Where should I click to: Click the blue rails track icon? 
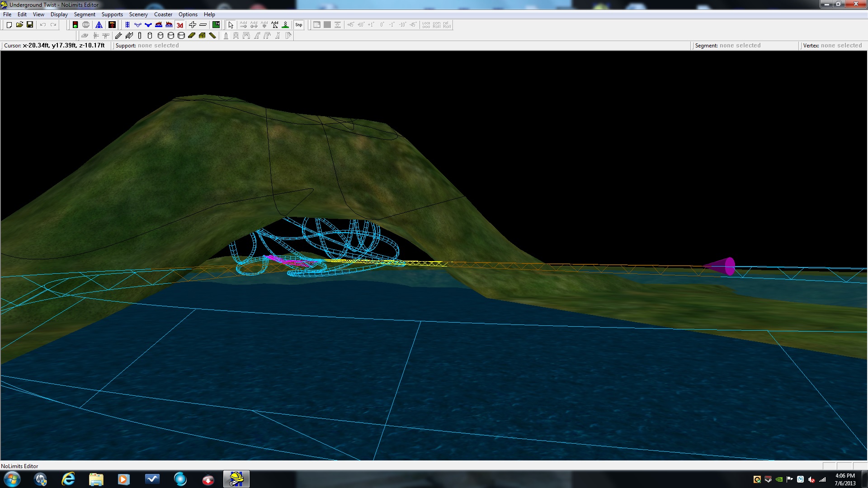click(x=127, y=25)
